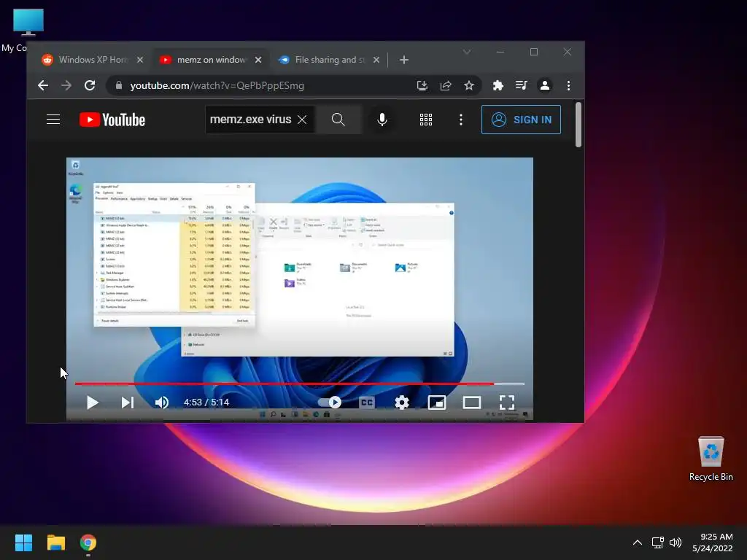
Task: Skip to the next video
Action: 127,402
